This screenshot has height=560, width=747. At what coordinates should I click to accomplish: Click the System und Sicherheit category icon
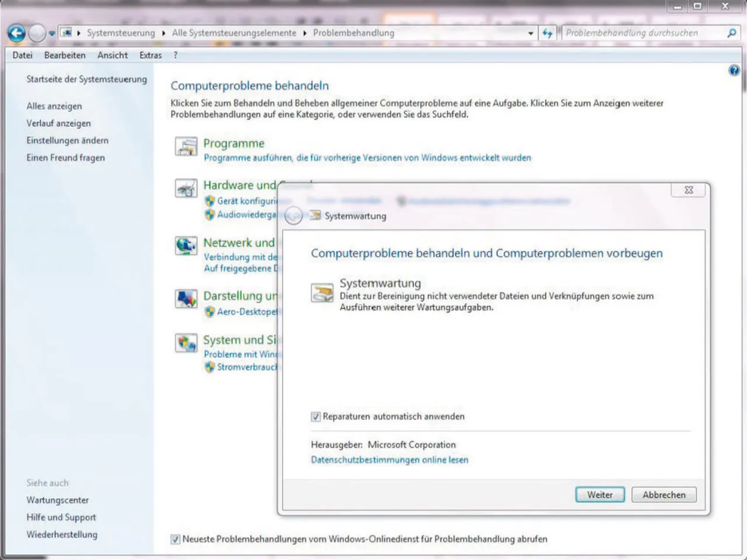click(186, 343)
